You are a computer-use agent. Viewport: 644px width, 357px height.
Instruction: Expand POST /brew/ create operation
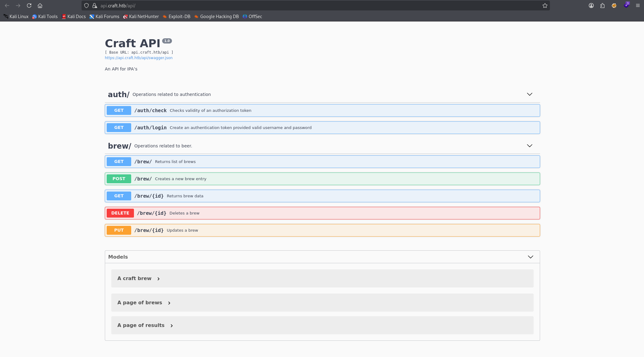click(x=322, y=179)
